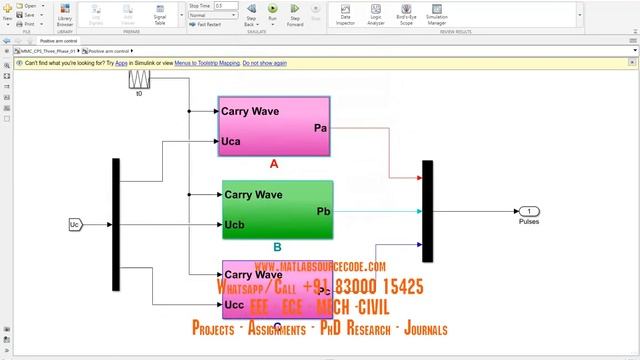The image size is (640, 360).
Task: Select the pink subsystem block C
Action: [x=278, y=290]
